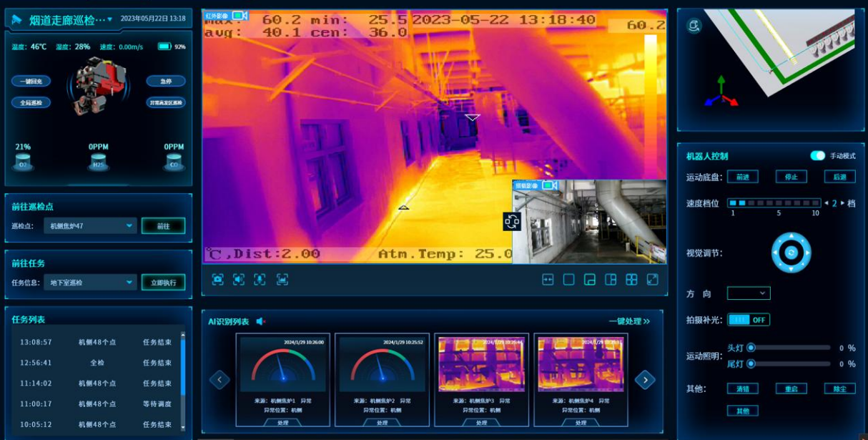Open the 任务信息 dropdown showing 地下室巡检
Viewport: 868px width, 440px height.
click(x=89, y=283)
